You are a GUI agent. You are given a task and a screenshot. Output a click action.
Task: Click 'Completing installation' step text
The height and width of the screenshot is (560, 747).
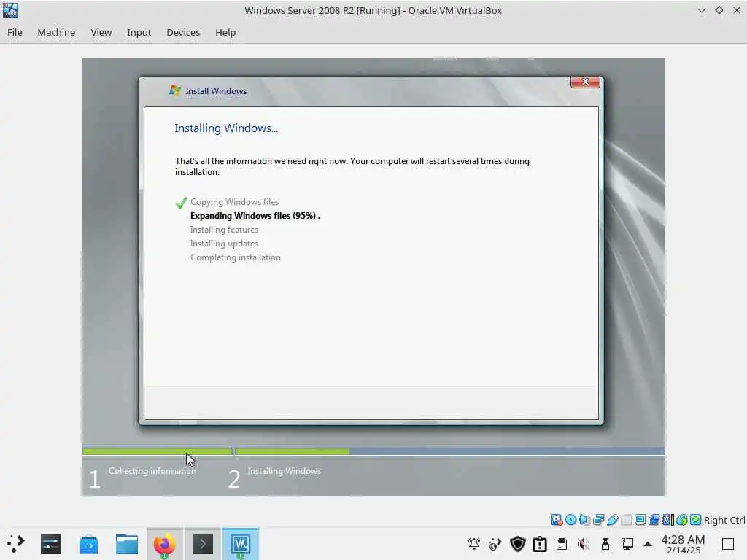[236, 257]
